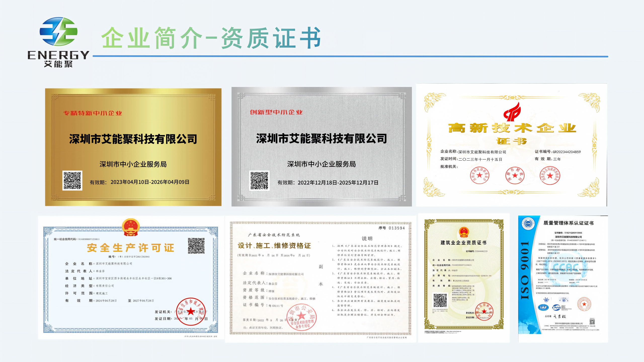Click the 深圳市公安局 red seal
Image resolution: width=644 pixels, height=362 pixels.
[301, 317]
